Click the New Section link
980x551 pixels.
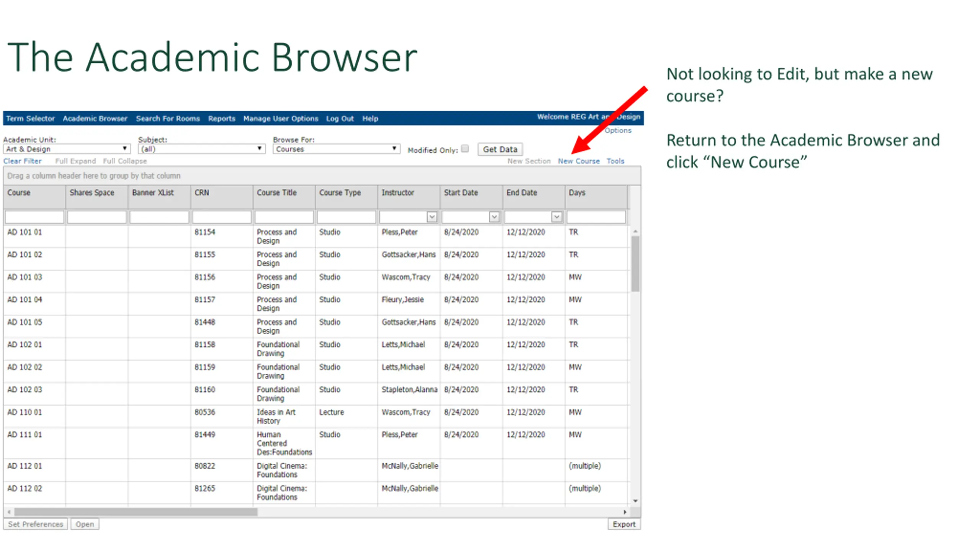pos(529,161)
